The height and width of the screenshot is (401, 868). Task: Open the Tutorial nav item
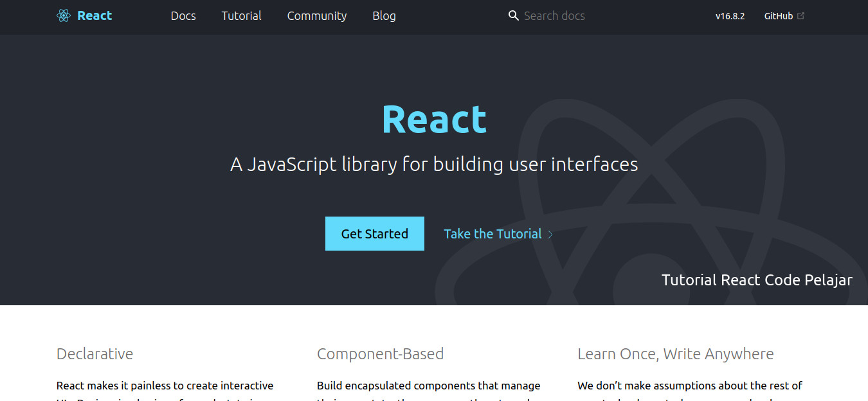(241, 16)
